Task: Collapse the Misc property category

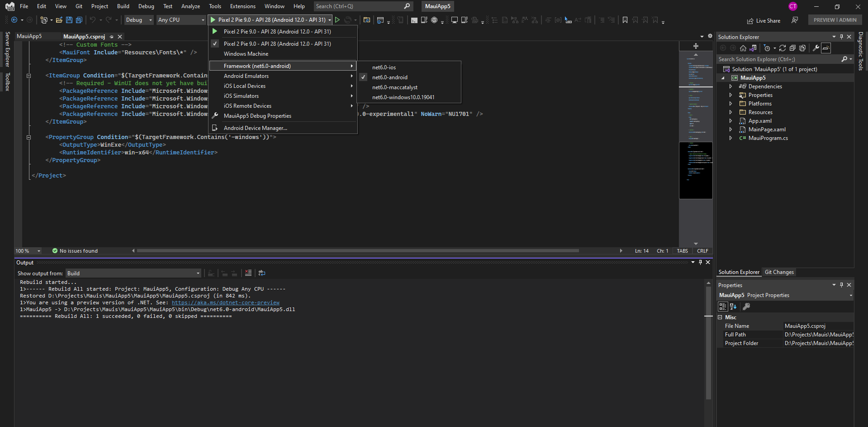Action: (x=720, y=317)
